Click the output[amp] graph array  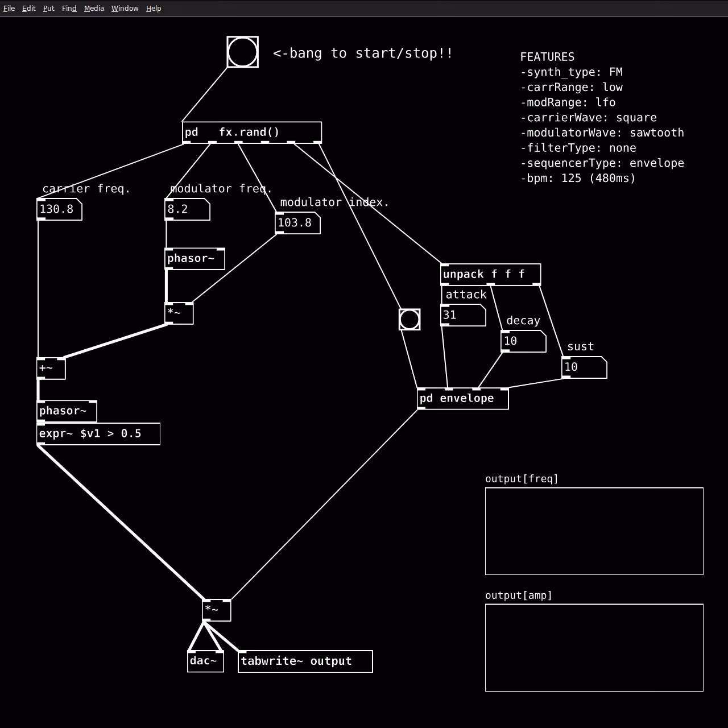594,648
